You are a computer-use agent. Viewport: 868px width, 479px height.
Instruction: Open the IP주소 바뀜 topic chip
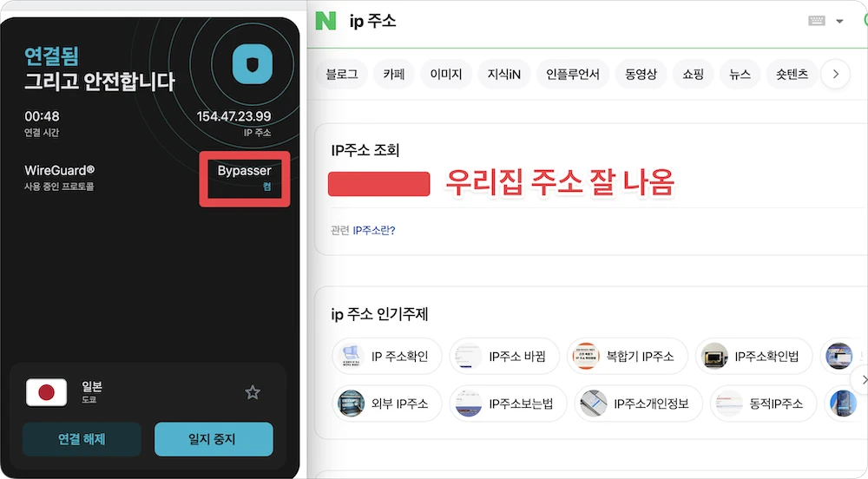pos(504,356)
